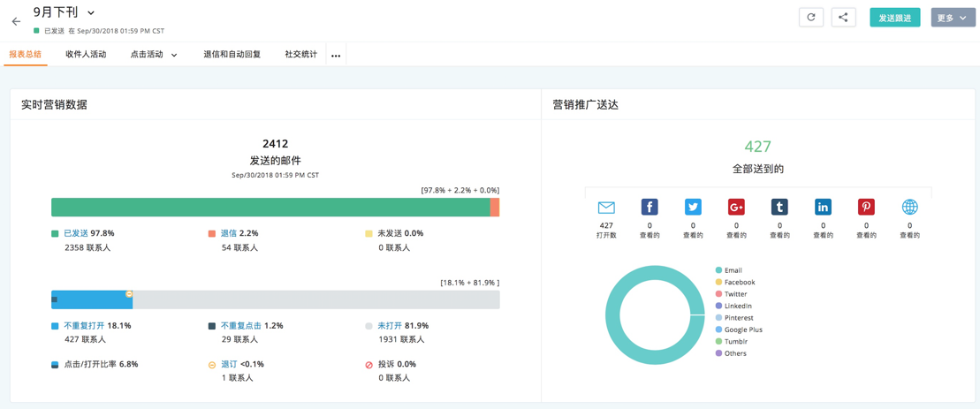980x409 pixels.
Task: Open the 不重复打开 link
Action: 84,326
